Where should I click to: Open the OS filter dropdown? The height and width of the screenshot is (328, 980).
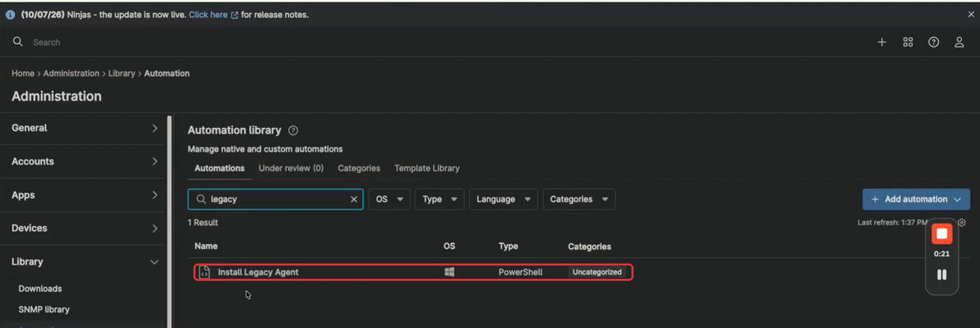390,199
